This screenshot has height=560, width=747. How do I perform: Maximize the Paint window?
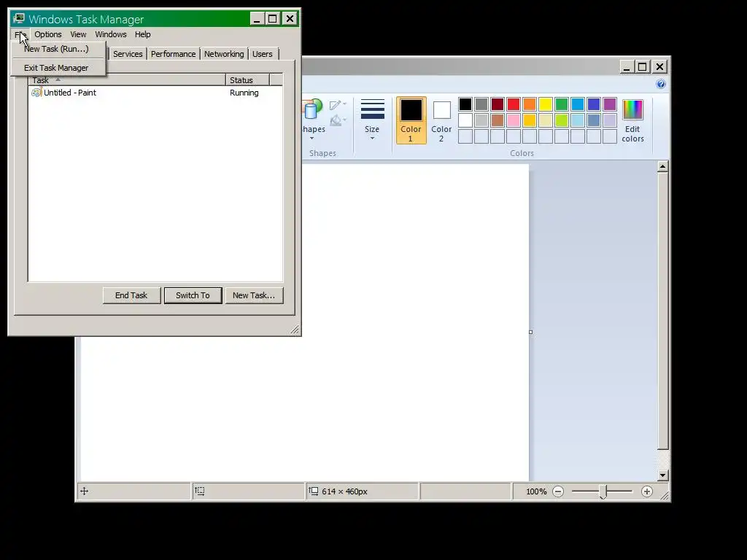coord(642,67)
